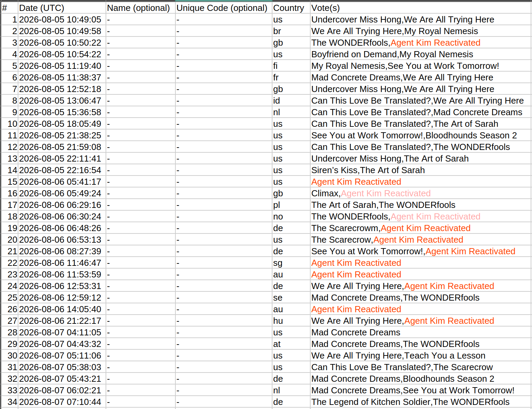The image size is (532, 409).
Task: Click the row 28 vote cell "Mad Concrete Dreams"
Action: pyautogui.click(x=421, y=332)
